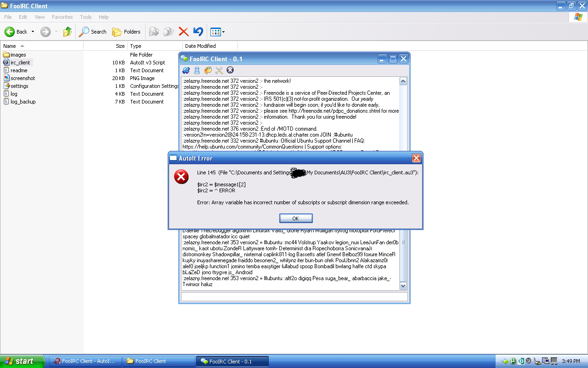
Task: Click OK in AutoIt Error dialog
Action: (x=296, y=218)
